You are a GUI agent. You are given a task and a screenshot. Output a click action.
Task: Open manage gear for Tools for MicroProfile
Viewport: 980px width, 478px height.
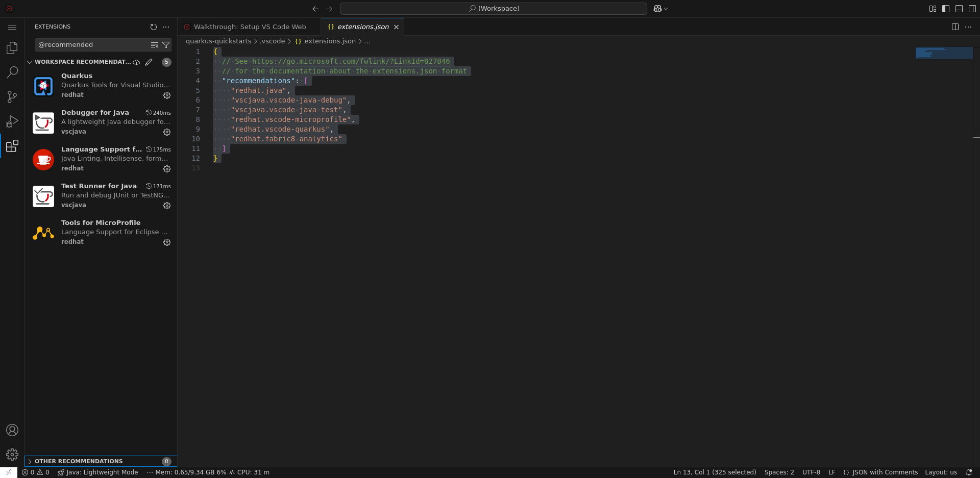point(167,242)
